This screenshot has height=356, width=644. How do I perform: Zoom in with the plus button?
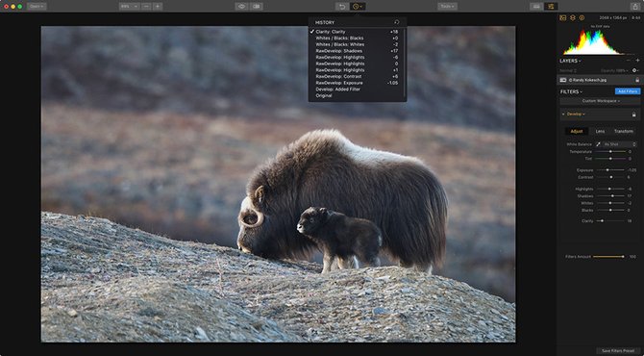[x=158, y=6]
